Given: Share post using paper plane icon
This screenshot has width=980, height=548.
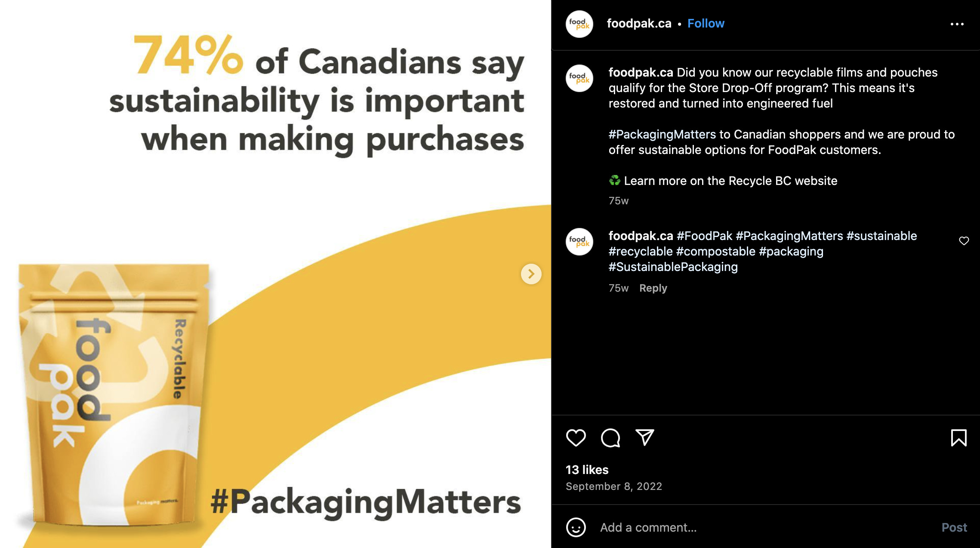Looking at the screenshot, I should pyautogui.click(x=644, y=438).
